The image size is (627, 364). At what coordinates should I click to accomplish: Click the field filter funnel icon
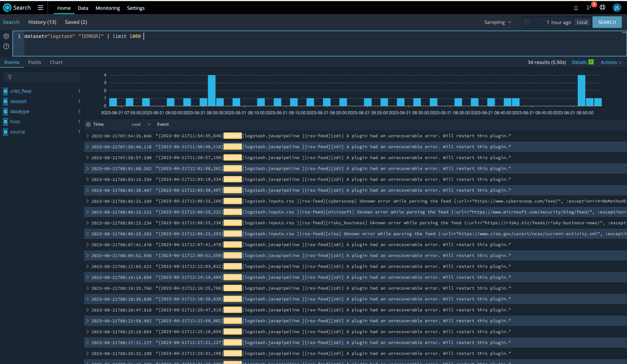[x=10, y=77]
